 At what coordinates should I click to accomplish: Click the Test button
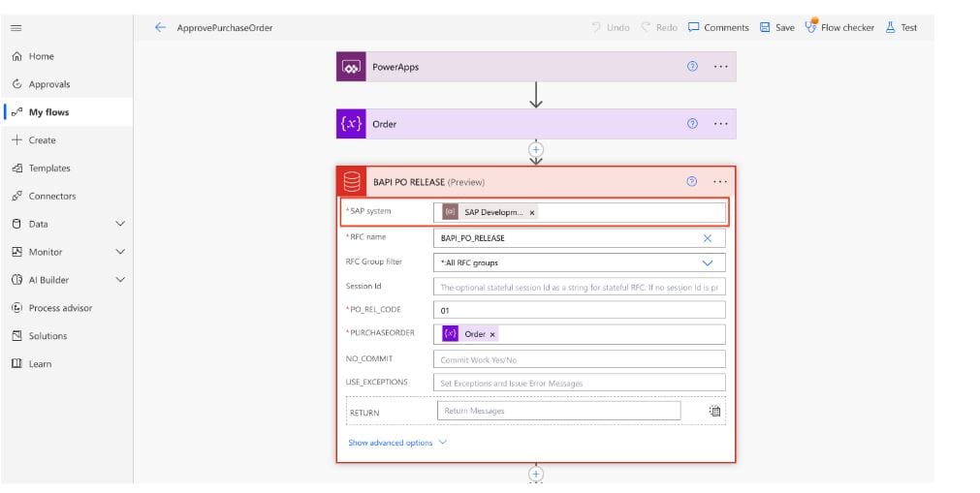(x=901, y=27)
